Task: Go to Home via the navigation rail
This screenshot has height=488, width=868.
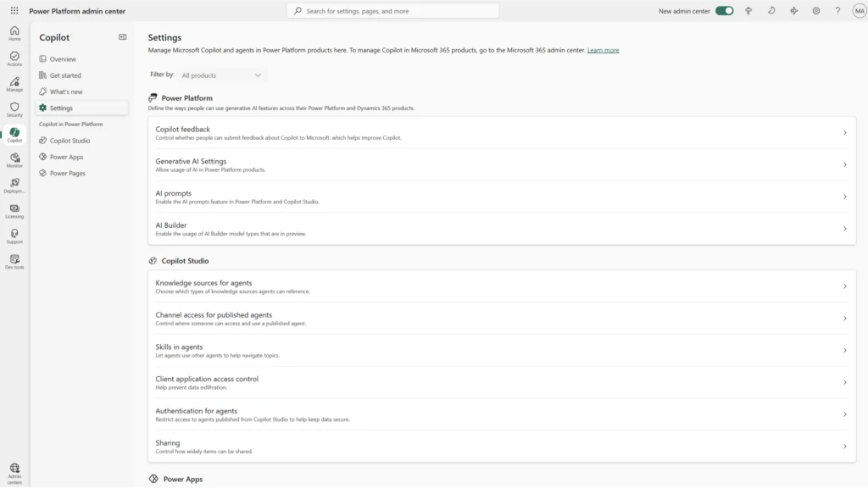Action: [14, 32]
